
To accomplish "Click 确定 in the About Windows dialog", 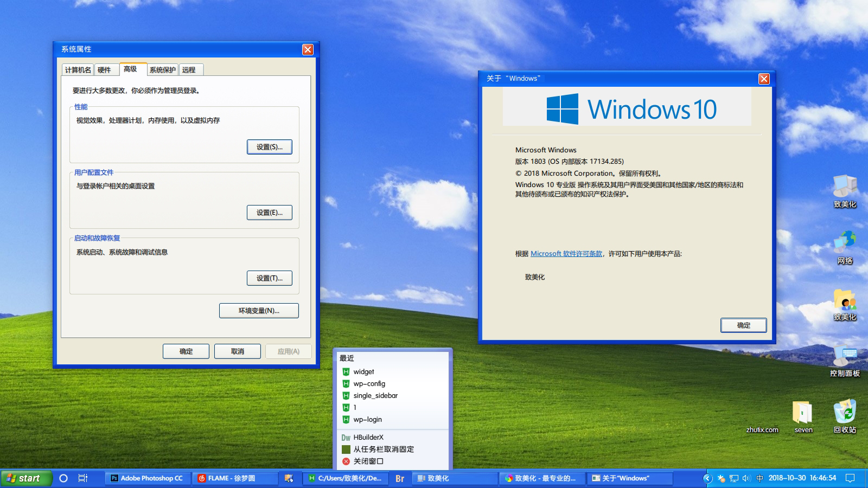I will (744, 325).
